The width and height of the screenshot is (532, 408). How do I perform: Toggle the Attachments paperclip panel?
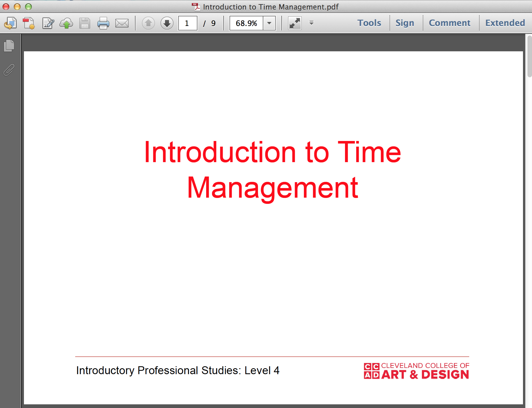pyautogui.click(x=9, y=70)
